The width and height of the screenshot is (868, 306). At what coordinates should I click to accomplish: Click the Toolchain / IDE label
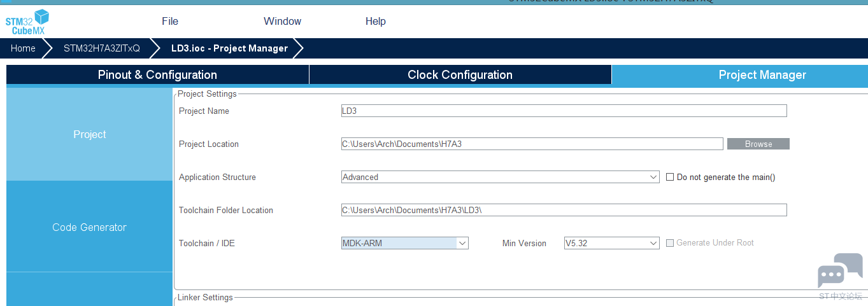207,243
